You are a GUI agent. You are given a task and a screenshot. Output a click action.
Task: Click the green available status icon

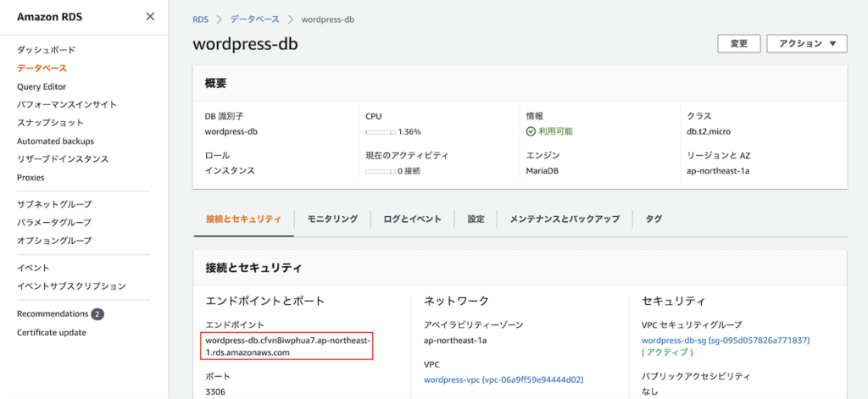point(531,132)
